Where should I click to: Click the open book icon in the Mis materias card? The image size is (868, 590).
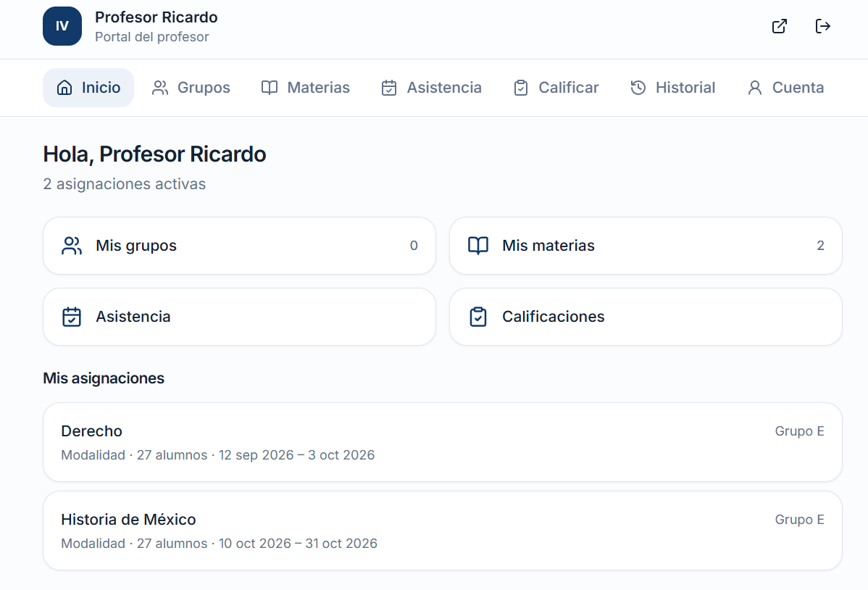point(478,246)
